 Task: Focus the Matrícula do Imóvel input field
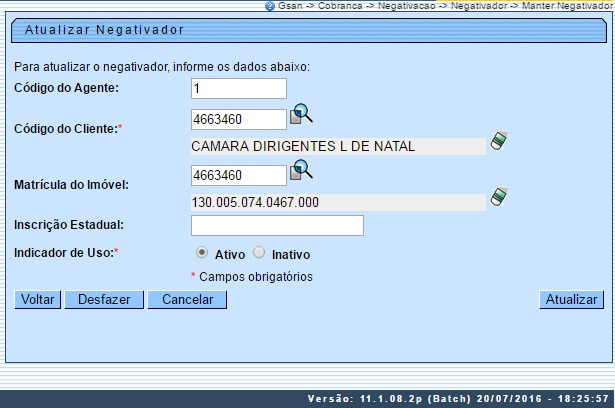(239, 175)
